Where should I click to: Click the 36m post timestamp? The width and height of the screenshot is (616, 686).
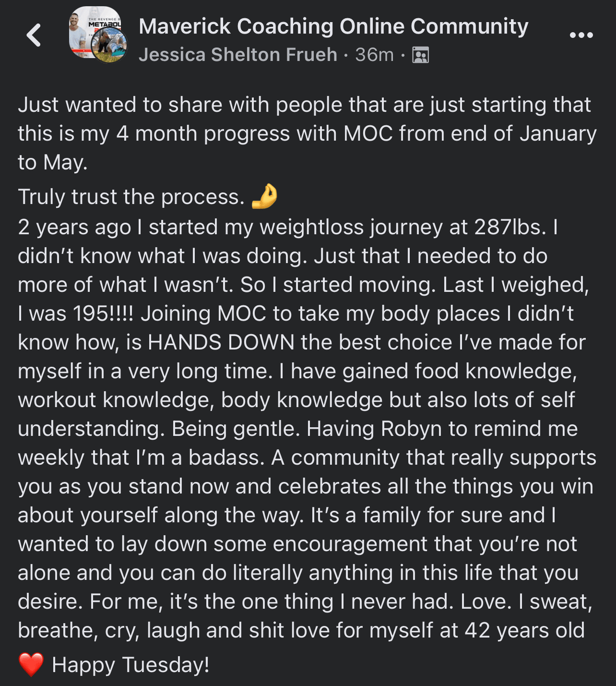[x=374, y=55]
